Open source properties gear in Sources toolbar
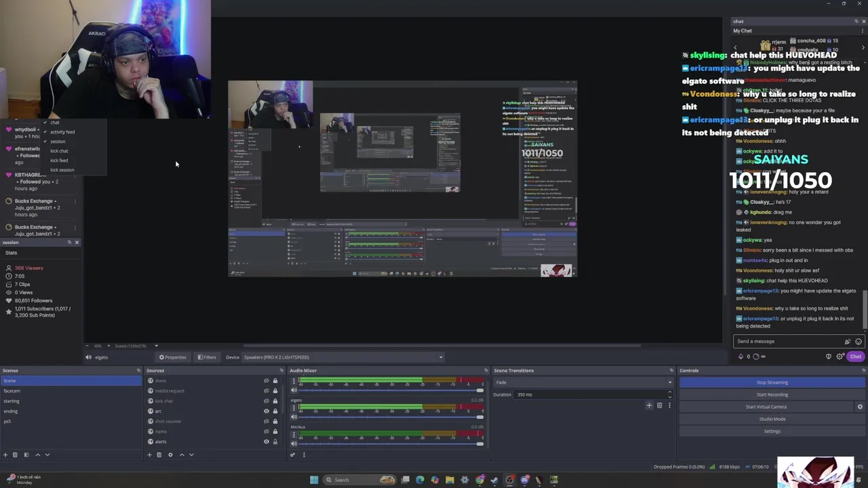This screenshot has width=868, height=488. click(x=170, y=455)
